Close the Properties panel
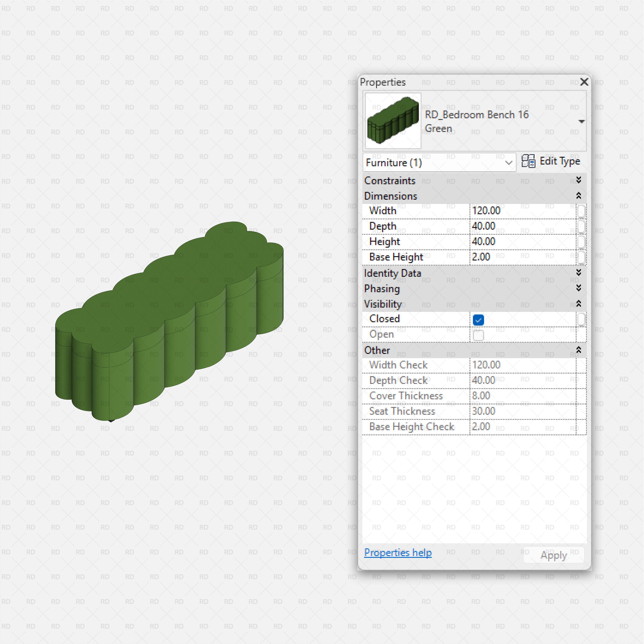Screen dimensions: 644x644 (x=584, y=82)
